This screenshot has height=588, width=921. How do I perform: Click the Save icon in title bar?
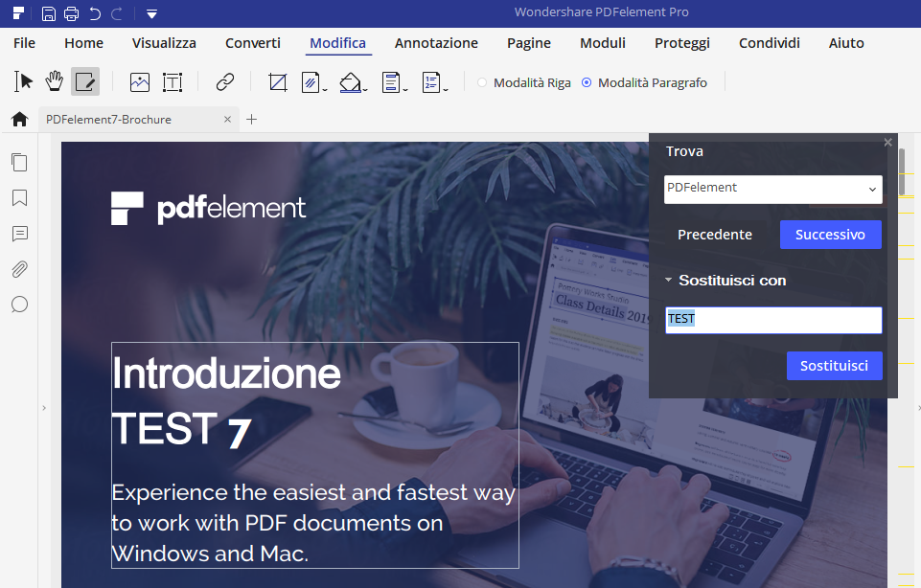49,13
